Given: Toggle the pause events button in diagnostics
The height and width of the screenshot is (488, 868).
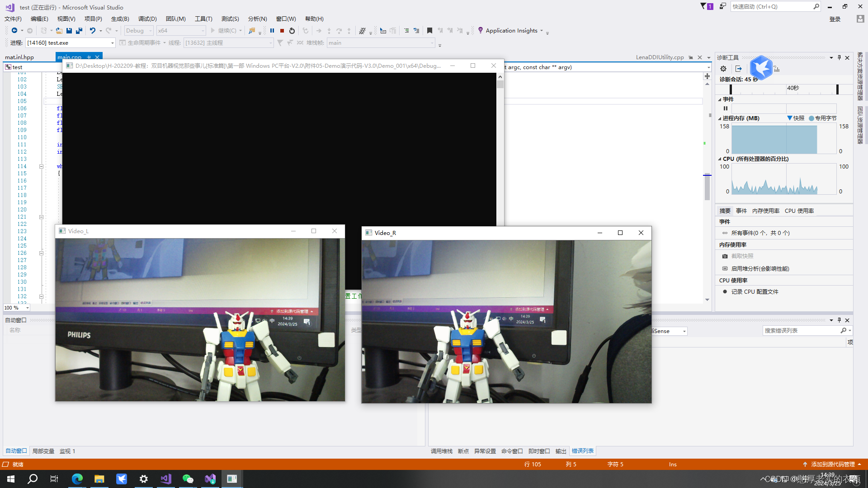Looking at the screenshot, I should [x=726, y=108].
